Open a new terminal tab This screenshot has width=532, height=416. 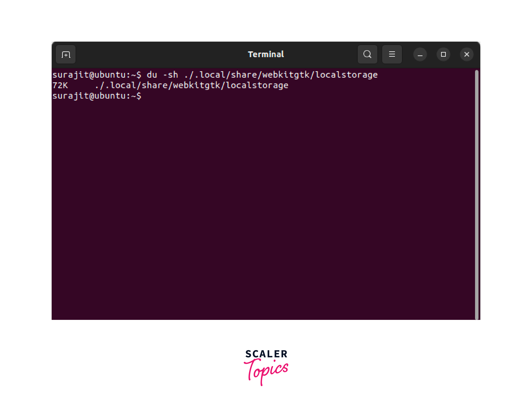66,54
